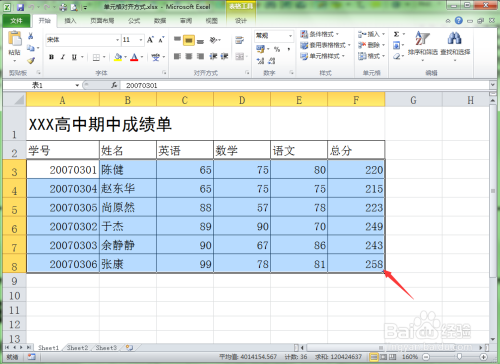Open the font name 宋体 dropdown

tap(117, 40)
